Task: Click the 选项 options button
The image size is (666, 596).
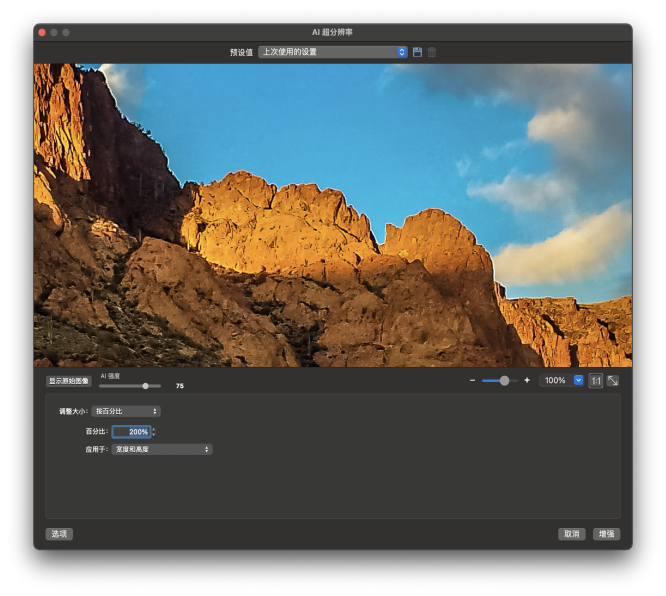Action: point(59,534)
